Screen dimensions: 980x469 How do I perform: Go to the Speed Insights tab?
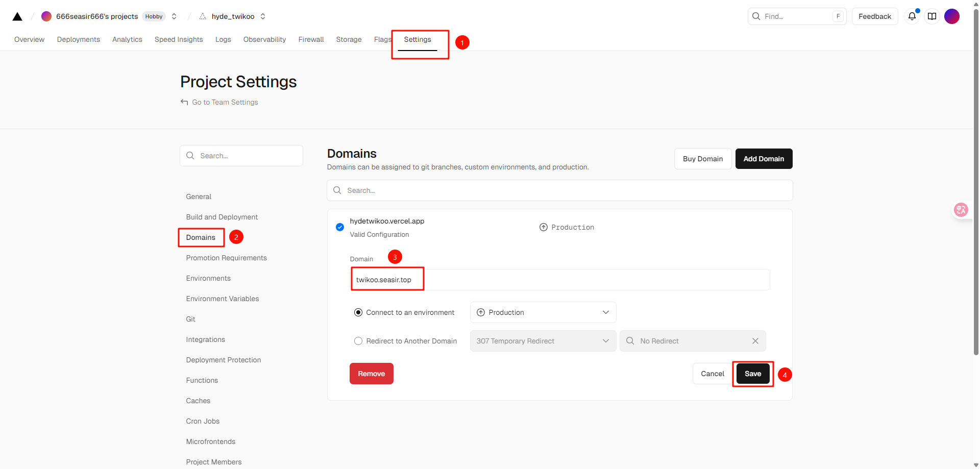point(179,39)
